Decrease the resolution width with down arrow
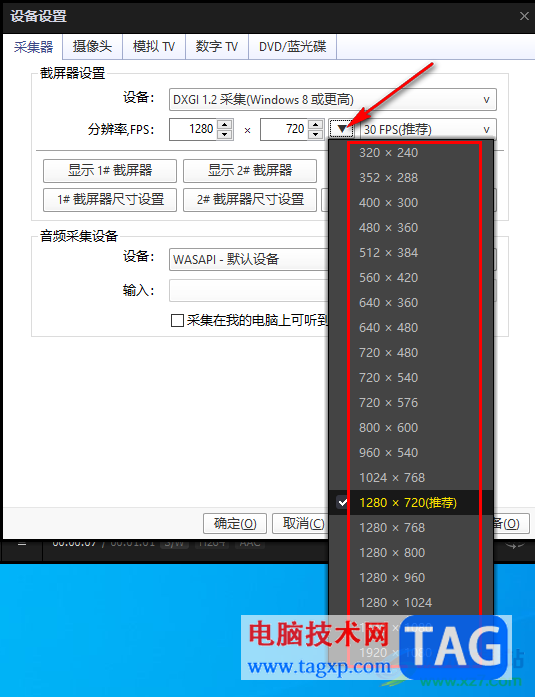The image size is (535, 697). [225, 134]
